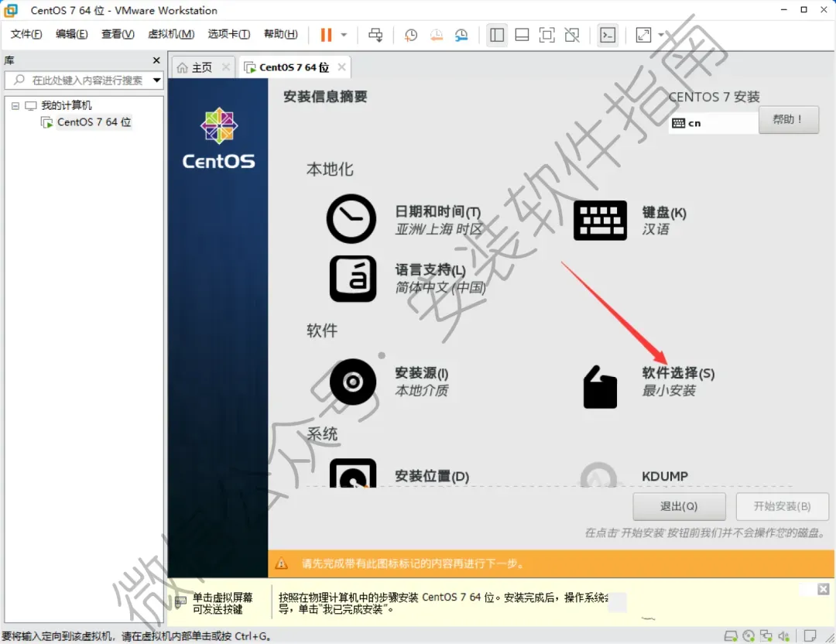
Task: Open the 查看(V) menu
Action: point(118,34)
